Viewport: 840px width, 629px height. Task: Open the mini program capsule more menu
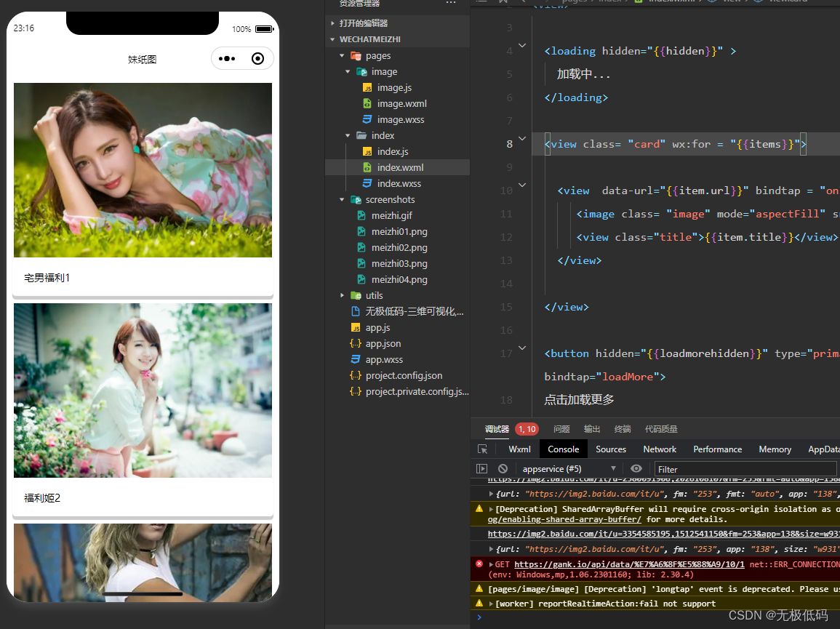227,58
